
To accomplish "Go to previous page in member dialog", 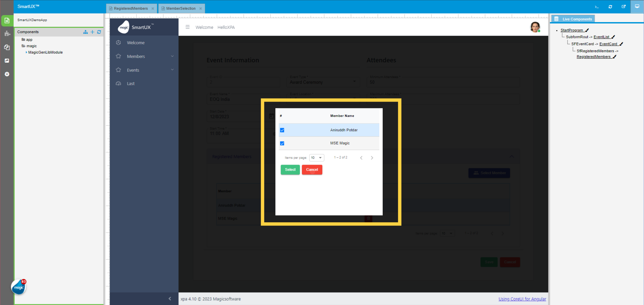I will [x=361, y=158].
